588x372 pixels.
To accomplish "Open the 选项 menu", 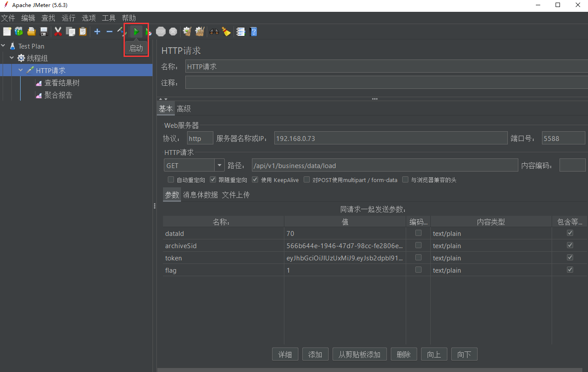I will (x=89, y=18).
